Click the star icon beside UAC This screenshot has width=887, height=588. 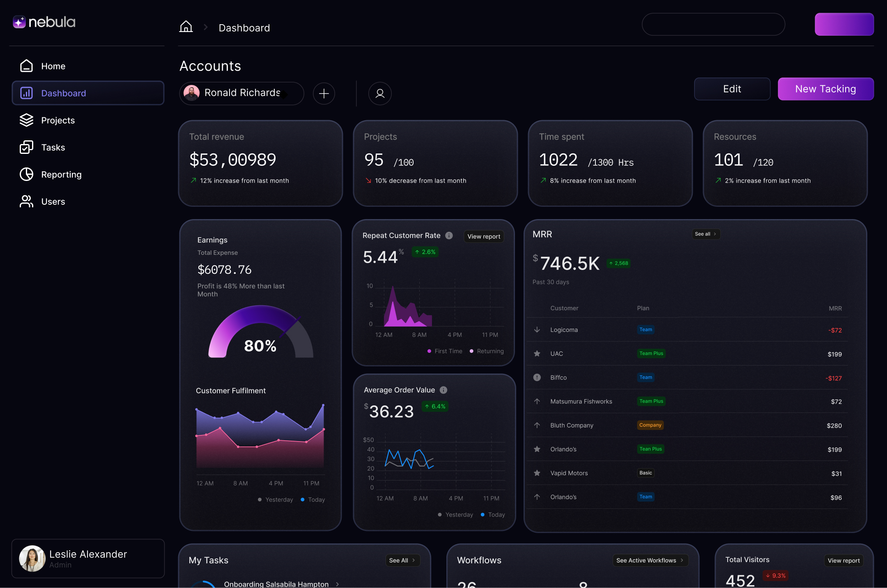(x=537, y=354)
